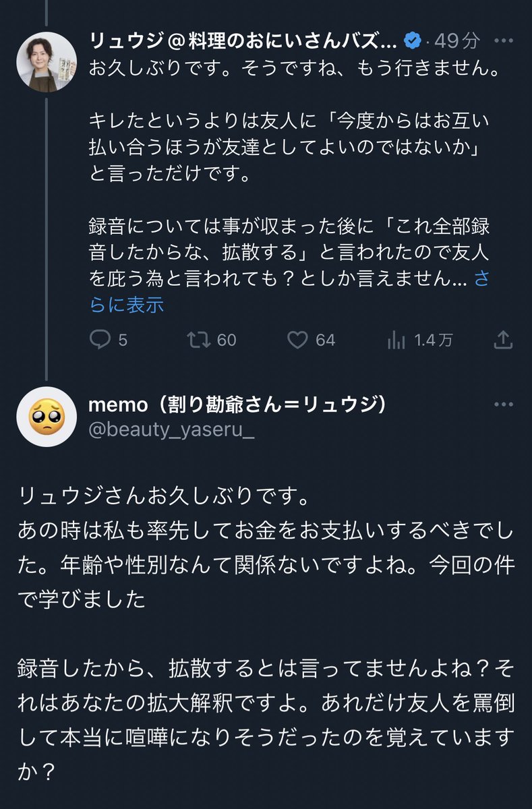Retweet Ryuji's tweet with 60 reposts
Viewport: 532px width, 809px height.
(198, 340)
